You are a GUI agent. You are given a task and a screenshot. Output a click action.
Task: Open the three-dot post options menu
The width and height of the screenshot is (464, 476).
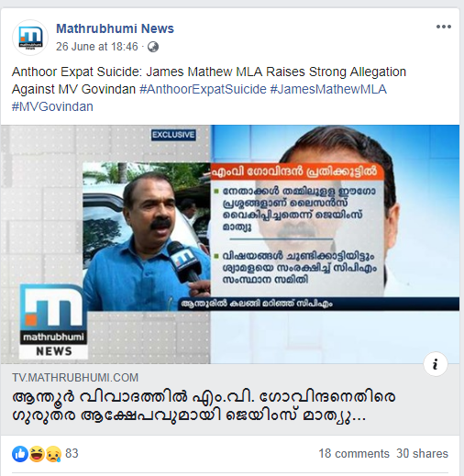click(x=444, y=27)
